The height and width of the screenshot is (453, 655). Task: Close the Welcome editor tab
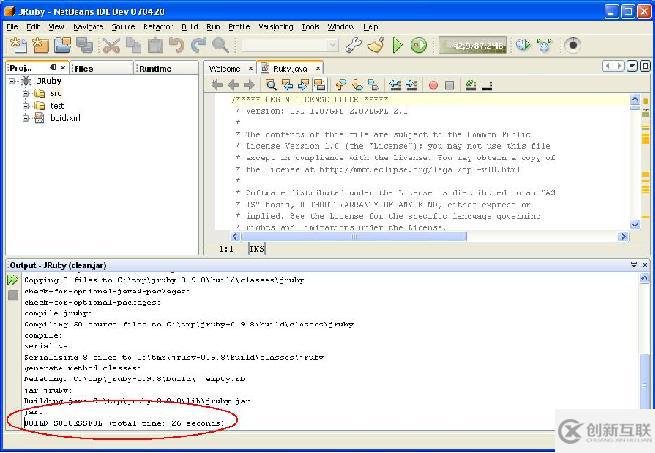pos(251,68)
